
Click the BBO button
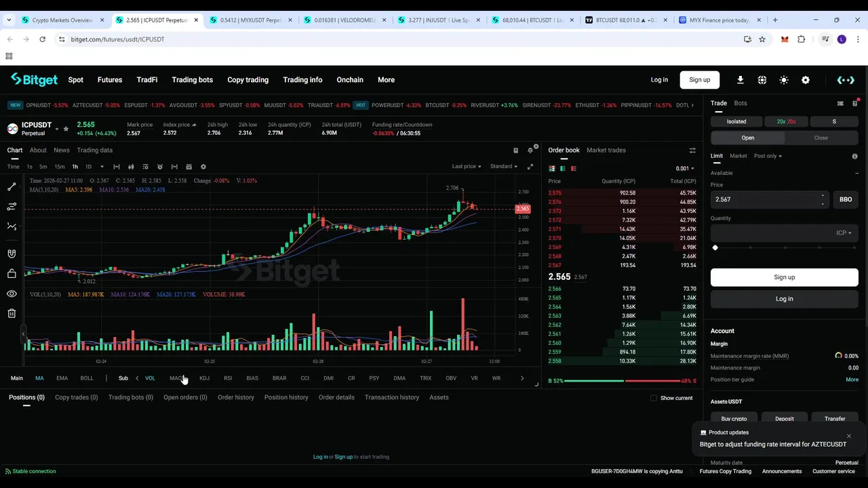point(846,199)
